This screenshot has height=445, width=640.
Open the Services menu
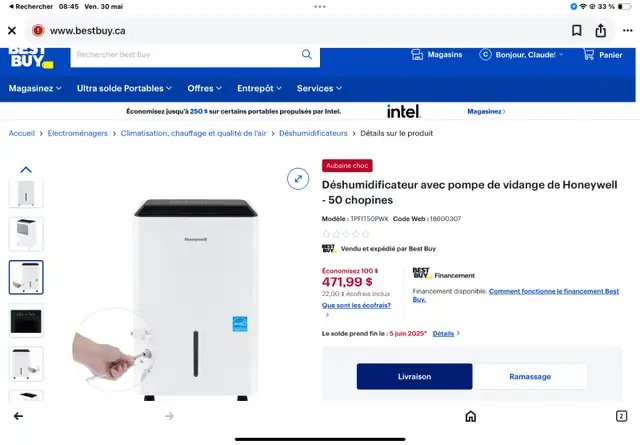[319, 88]
